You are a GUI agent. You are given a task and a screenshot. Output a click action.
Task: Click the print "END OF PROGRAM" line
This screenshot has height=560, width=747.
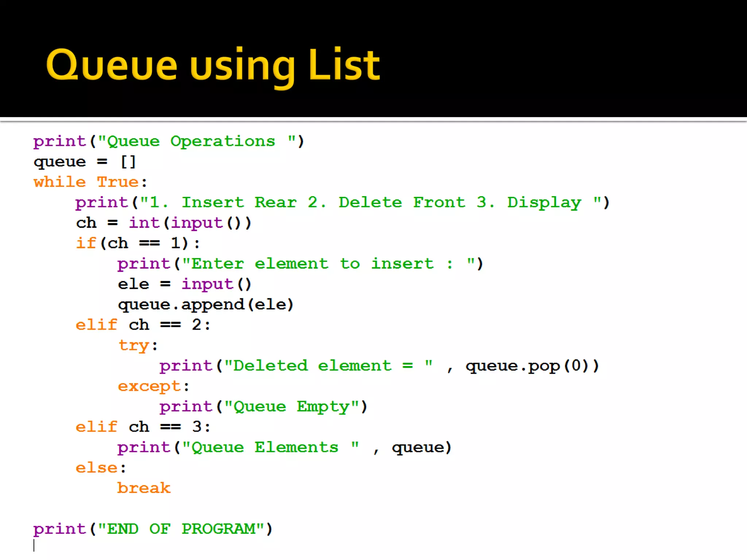[x=152, y=529]
